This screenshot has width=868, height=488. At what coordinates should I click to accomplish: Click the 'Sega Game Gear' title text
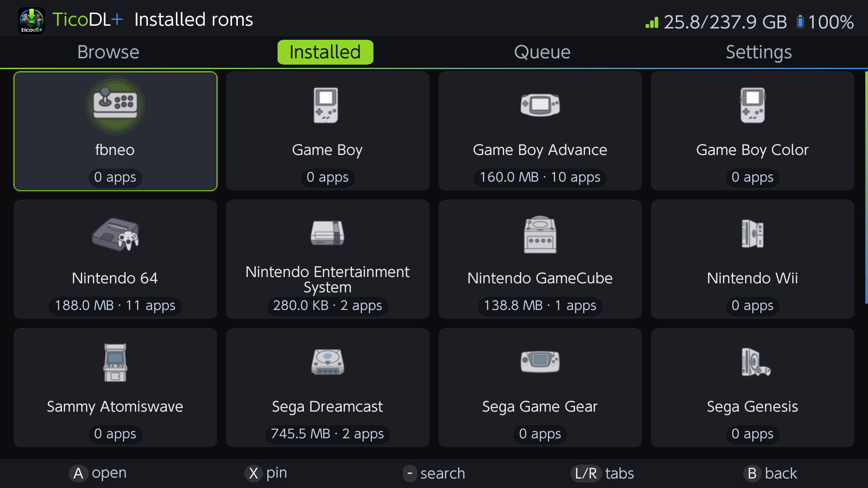540,406
